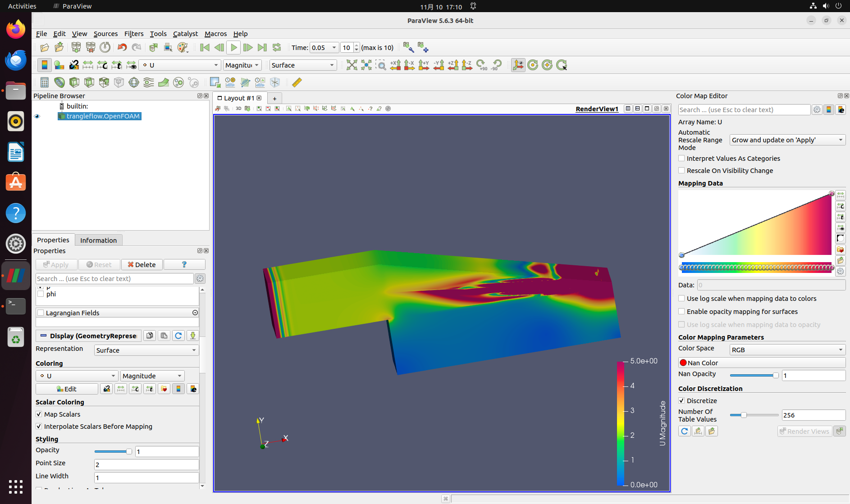The height and width of the screenshot is (504, 850).
Task: Click the Delete button in Properties
Action: [142, 265]
